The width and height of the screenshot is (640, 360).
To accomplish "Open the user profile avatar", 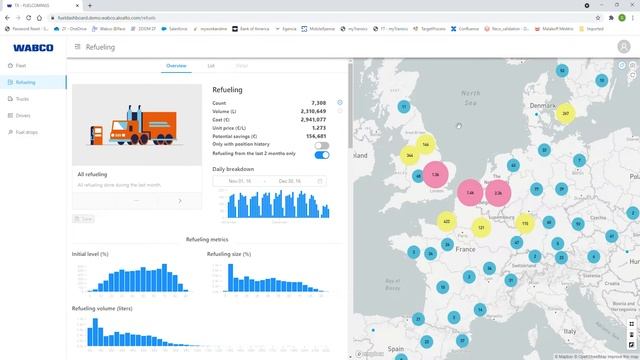I will click(x=624, y=47).
